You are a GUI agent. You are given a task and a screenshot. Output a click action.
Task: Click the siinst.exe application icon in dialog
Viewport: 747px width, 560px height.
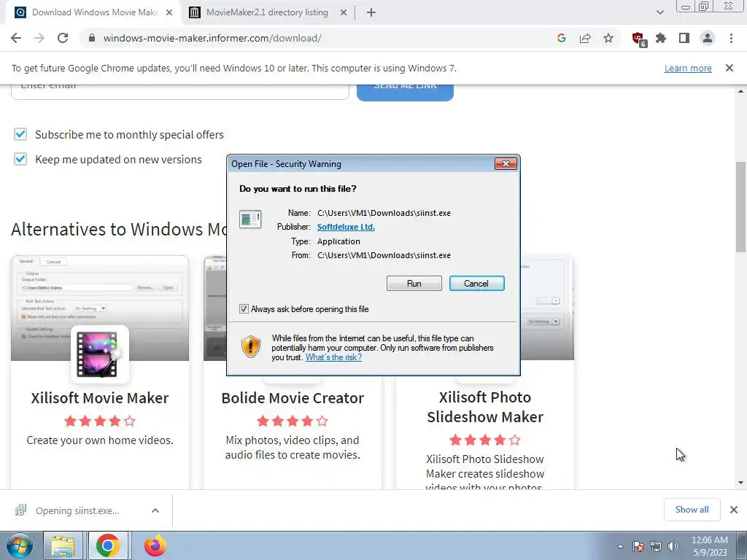[x=250, y=219]
